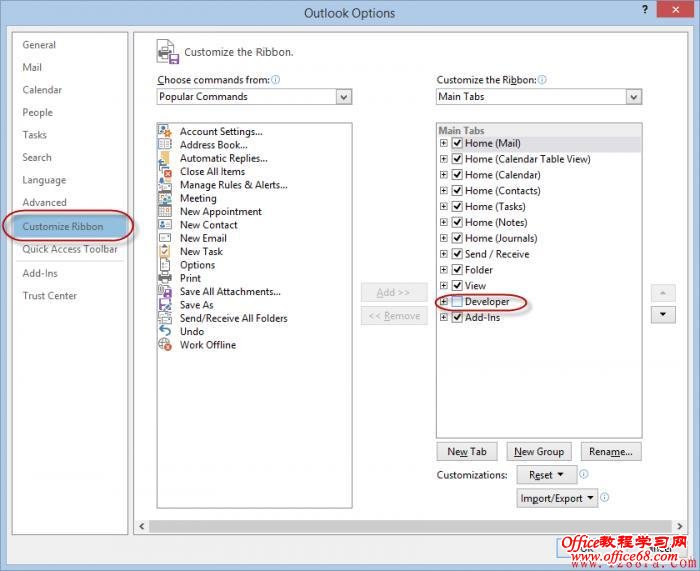This screenshot has width=700, height=571.
Task: Click info icon beside Reset button
Action: 583,474
